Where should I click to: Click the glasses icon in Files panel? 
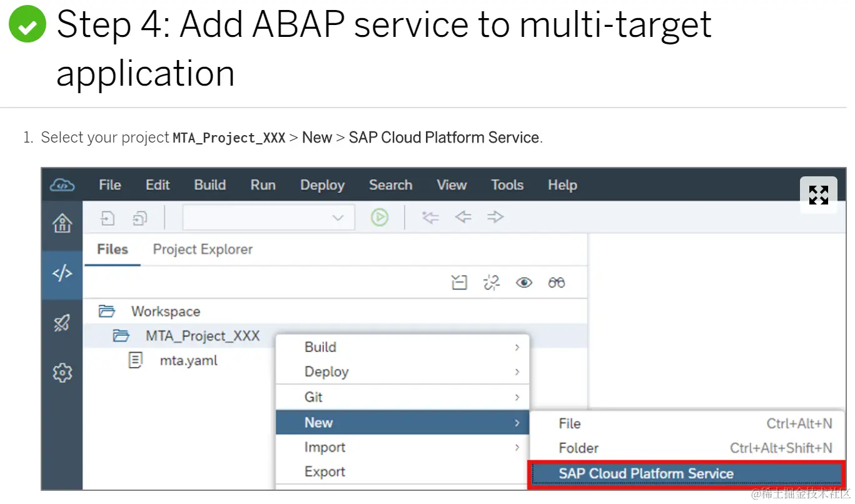[x=557, y=283]
